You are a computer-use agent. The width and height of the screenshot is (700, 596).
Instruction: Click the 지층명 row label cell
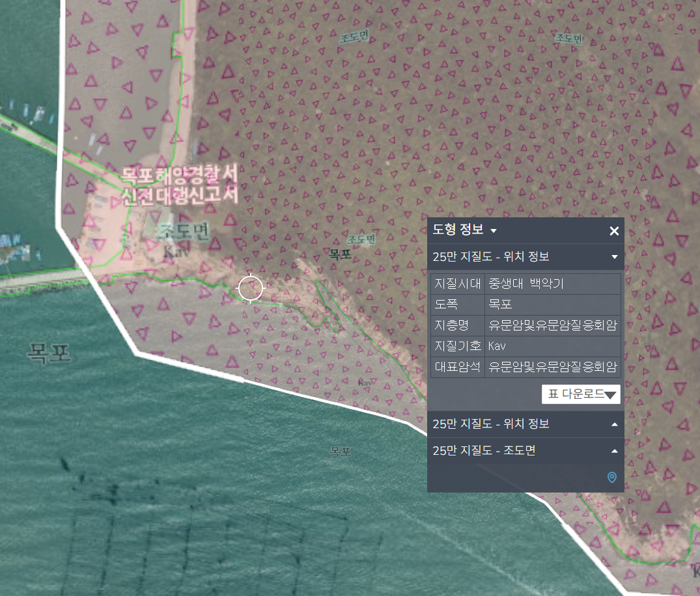[458, 325]
